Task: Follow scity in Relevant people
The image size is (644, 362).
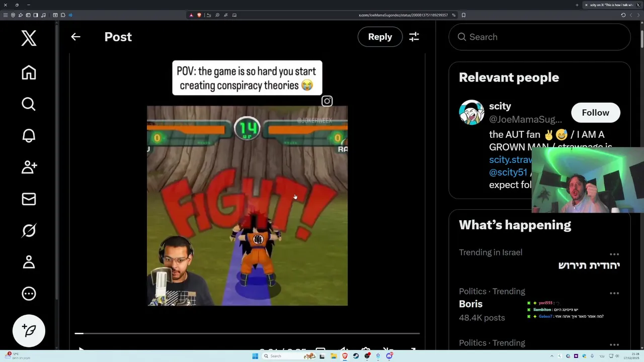Action: pyautogui.click(x=596, y=113)
